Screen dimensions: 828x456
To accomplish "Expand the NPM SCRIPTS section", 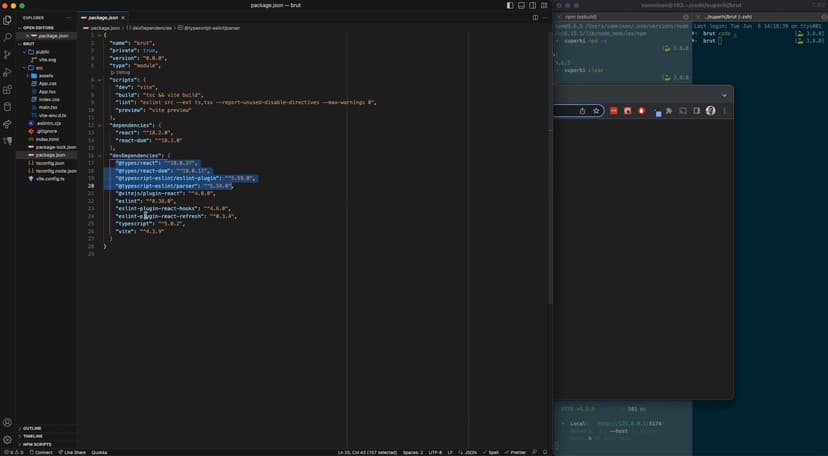I will [x=37, y=444].
